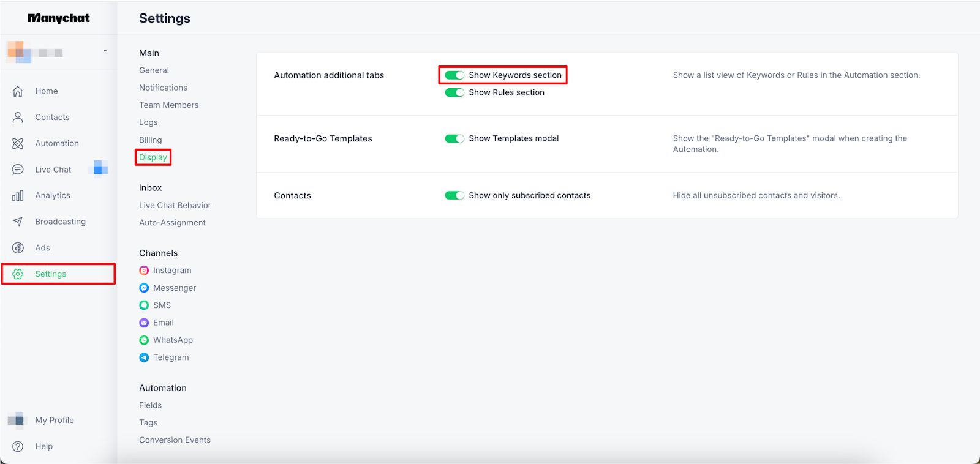Open Contacts via person icon
The height and width of the screenshot is (464, 980).
pos(18,118)
